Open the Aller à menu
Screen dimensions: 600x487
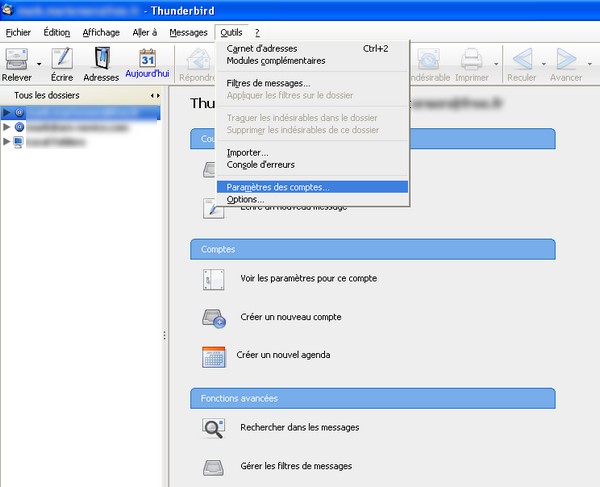pos(145,33)
